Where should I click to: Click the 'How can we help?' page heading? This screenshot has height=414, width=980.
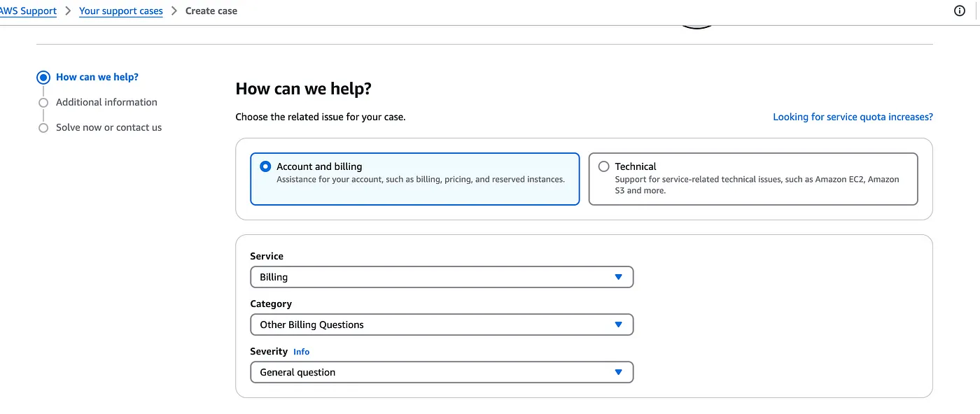[x=303, y=89]
